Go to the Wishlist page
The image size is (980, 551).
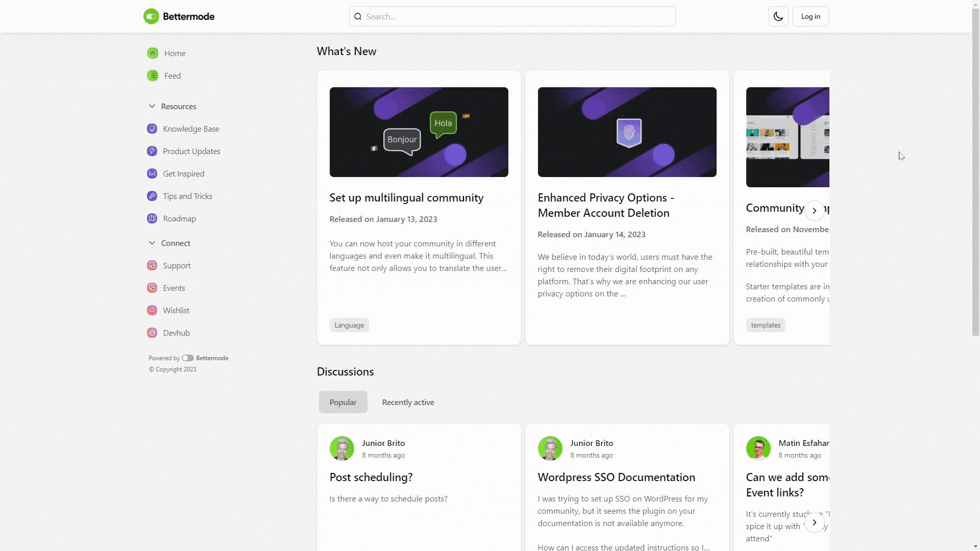click(176, 310)
